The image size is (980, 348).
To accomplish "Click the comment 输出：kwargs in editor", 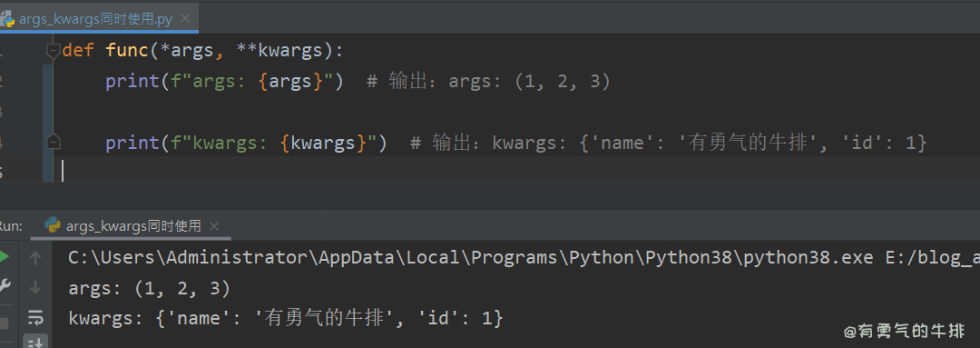I will click(668, 143).
